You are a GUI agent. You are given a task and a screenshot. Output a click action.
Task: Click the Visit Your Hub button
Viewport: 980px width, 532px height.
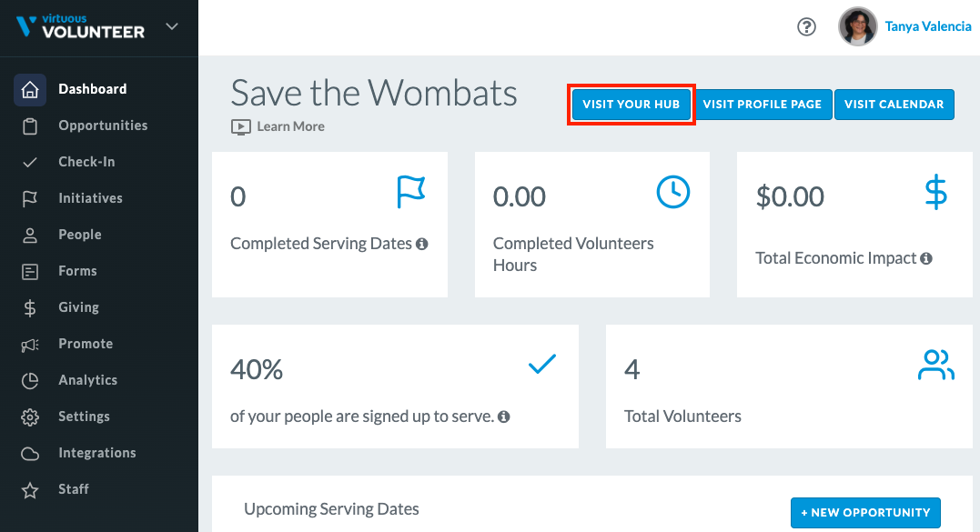pyautogui.click(x=631, y=105)
